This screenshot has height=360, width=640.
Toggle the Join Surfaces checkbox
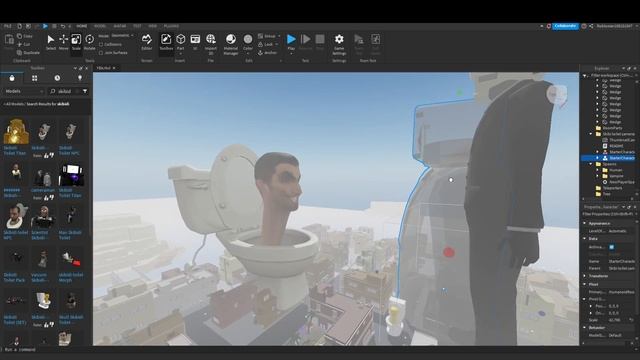[x=101, y=53]
